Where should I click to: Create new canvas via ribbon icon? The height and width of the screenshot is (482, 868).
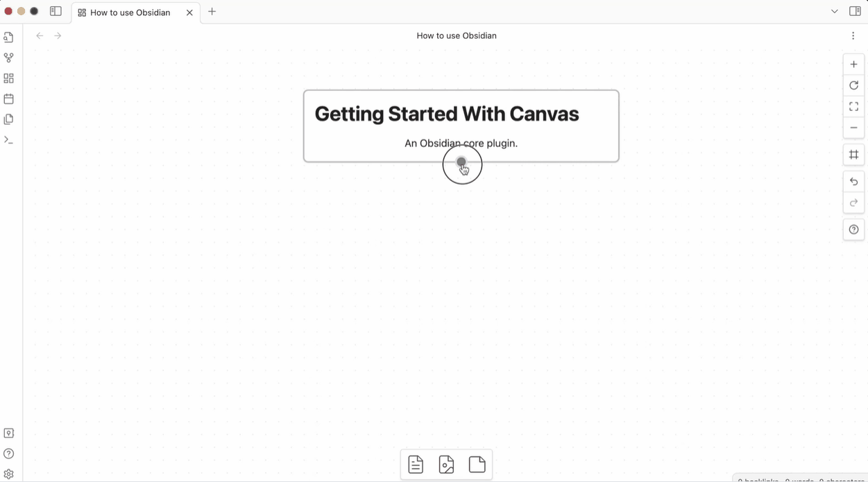pyautogui.click(x=8, y=78)
